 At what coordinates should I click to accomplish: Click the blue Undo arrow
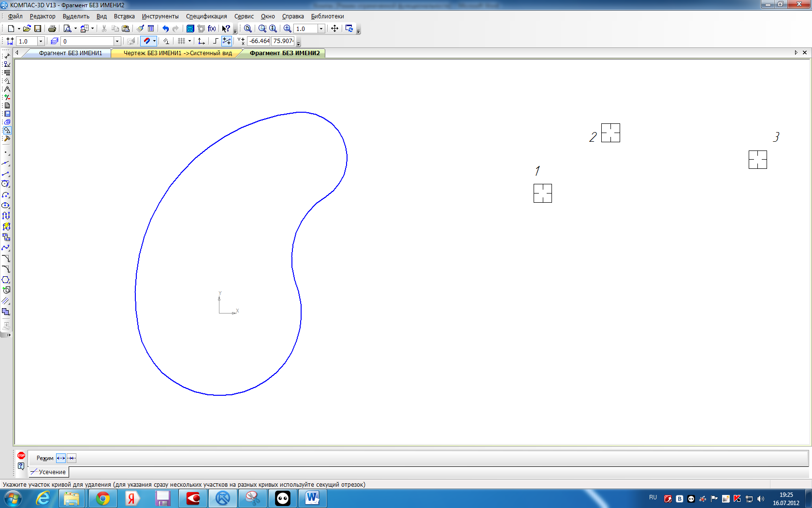click(x=165, y=29)
